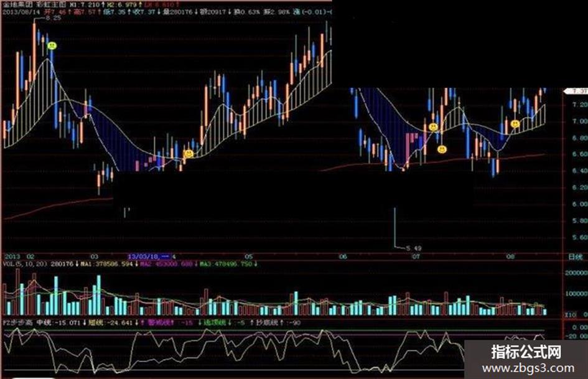Click the 05 month label on the time axis
The image size is (588, 379).
point(249,257)
